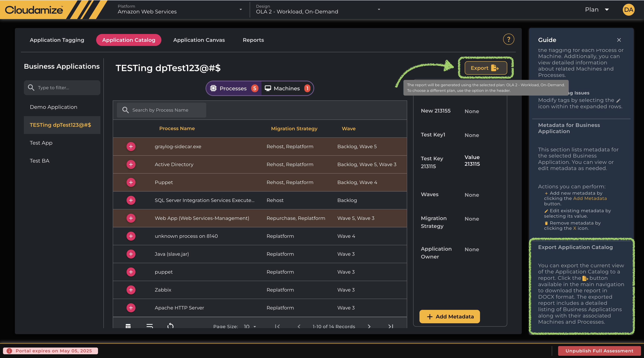The width and height of the screenshot is (644, 358).
Task: Click the Search by Process Name field
Action: (x=165, y=110)
